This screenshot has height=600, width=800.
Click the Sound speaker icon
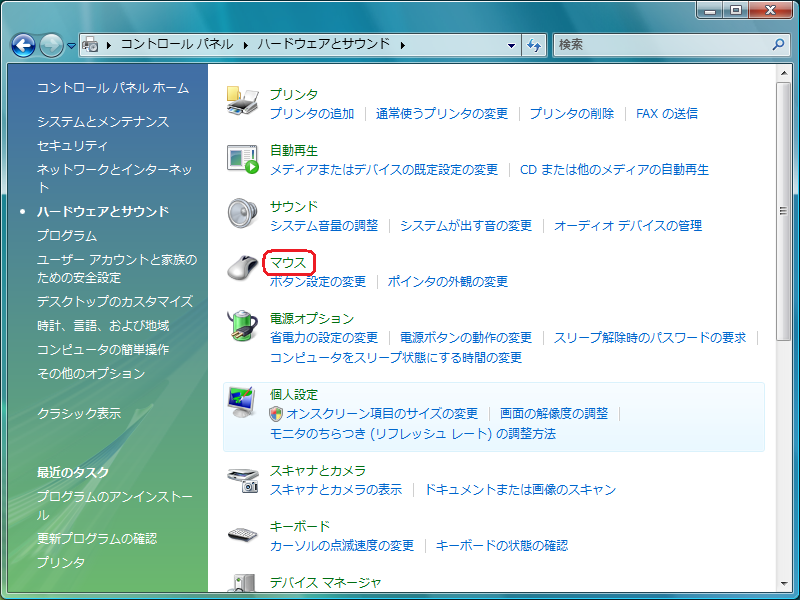coord(243,214)
